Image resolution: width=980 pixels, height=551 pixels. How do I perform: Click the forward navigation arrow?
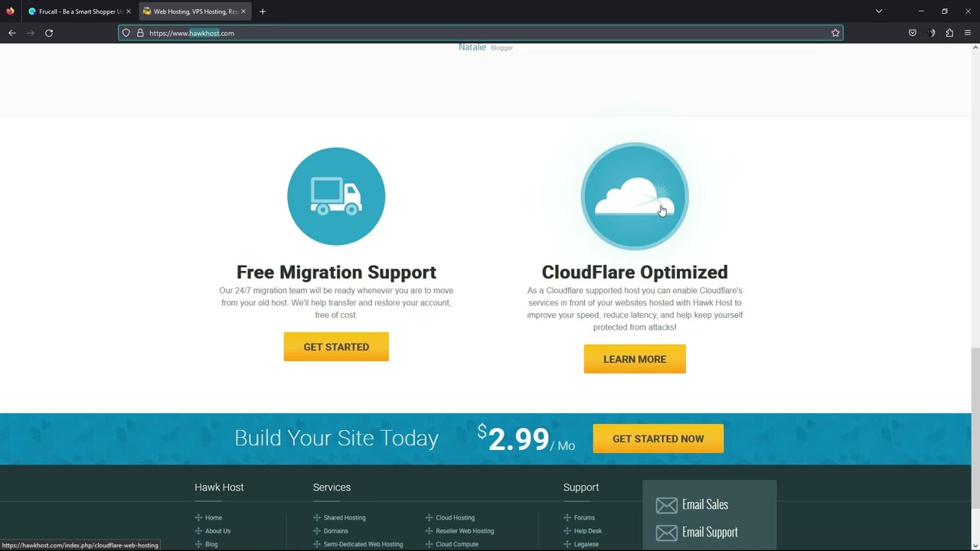(31, 33)
